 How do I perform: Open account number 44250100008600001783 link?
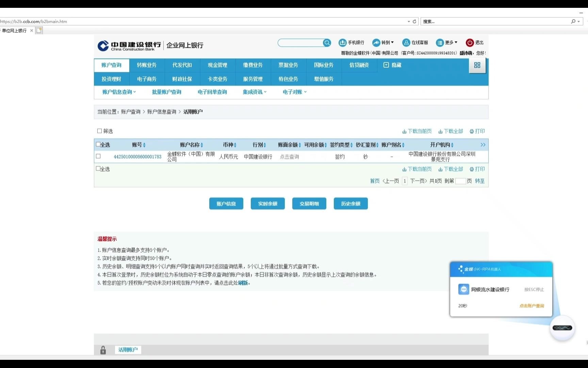point(137,157)
